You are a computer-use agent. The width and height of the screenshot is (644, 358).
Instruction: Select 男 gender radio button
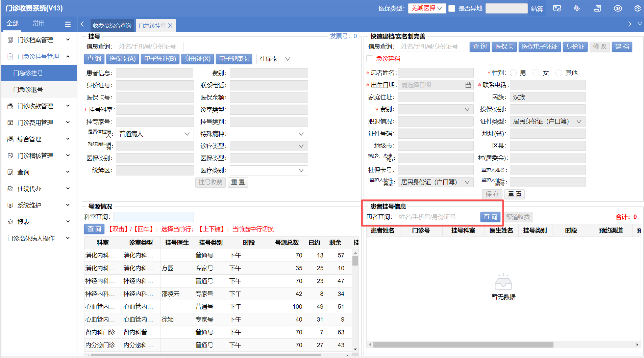coord(513,73)
